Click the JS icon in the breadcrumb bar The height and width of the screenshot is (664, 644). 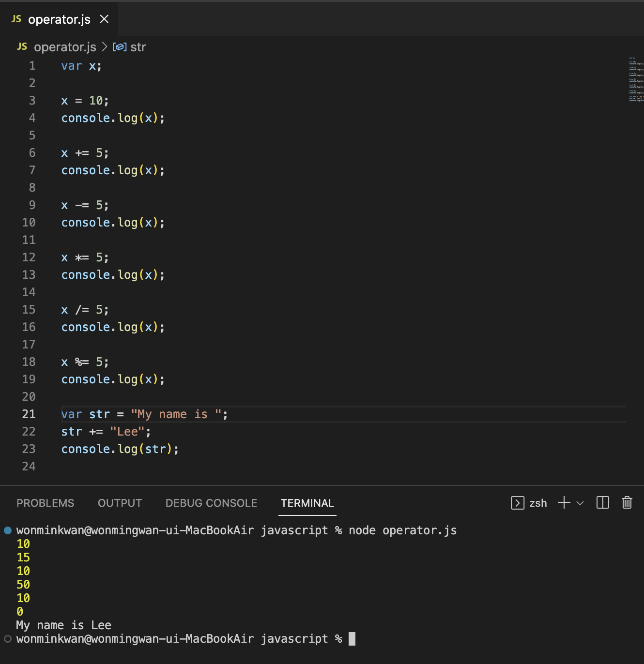click(22, 46)
